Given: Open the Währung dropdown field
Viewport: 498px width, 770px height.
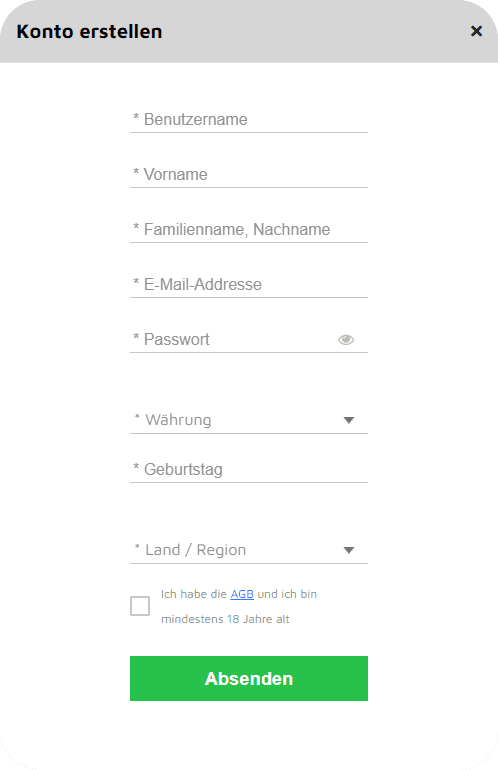Looking at the screenshot, I should click(x=249, y=420).
